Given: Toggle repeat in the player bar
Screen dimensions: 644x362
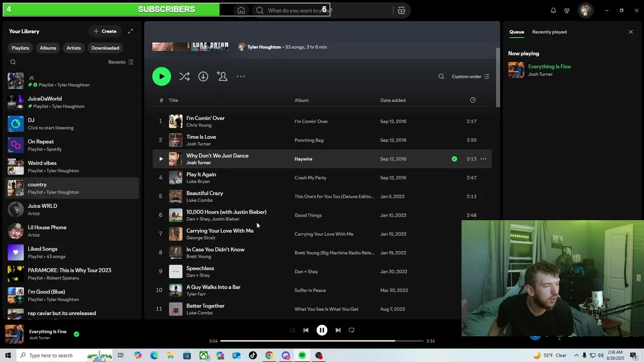Looking at the screenshot, I should point(352,330).
